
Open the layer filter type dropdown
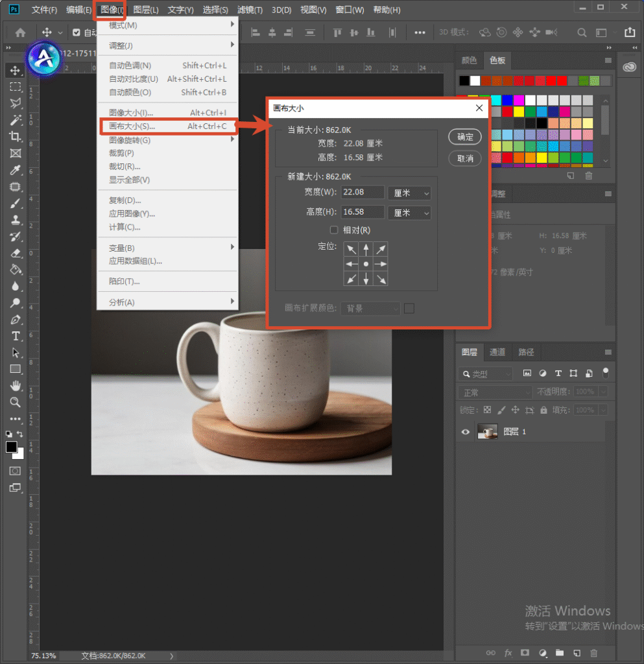pos(485,374)
